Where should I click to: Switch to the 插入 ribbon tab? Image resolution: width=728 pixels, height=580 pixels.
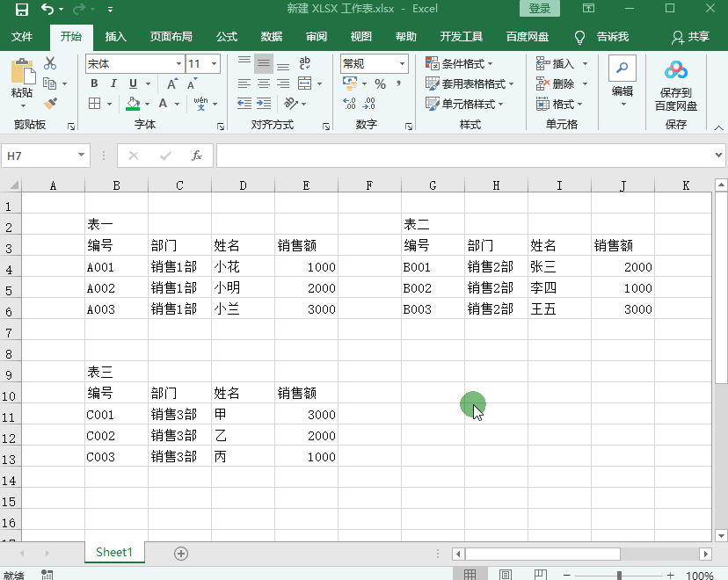click(x=115, y=37)
